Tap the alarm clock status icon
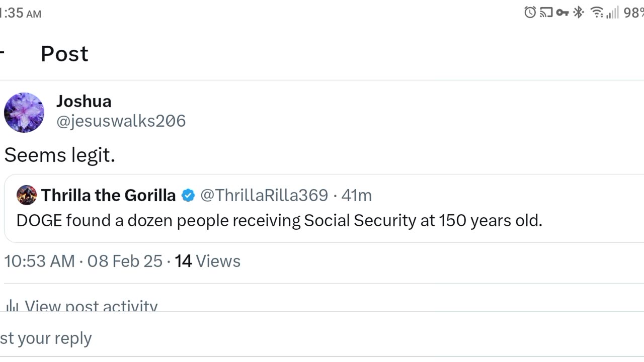 click(530, 13)
